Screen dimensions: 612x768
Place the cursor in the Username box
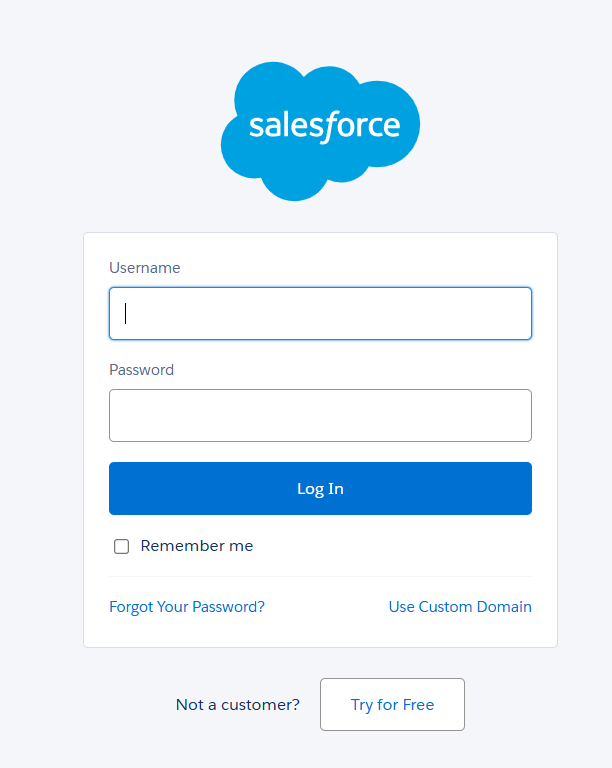tap(320, 314)
